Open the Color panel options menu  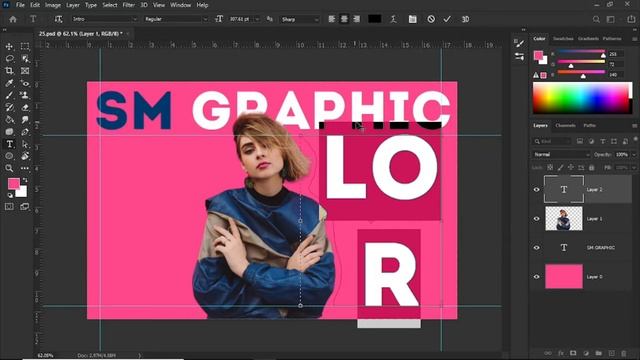click(x=634, y=39)
